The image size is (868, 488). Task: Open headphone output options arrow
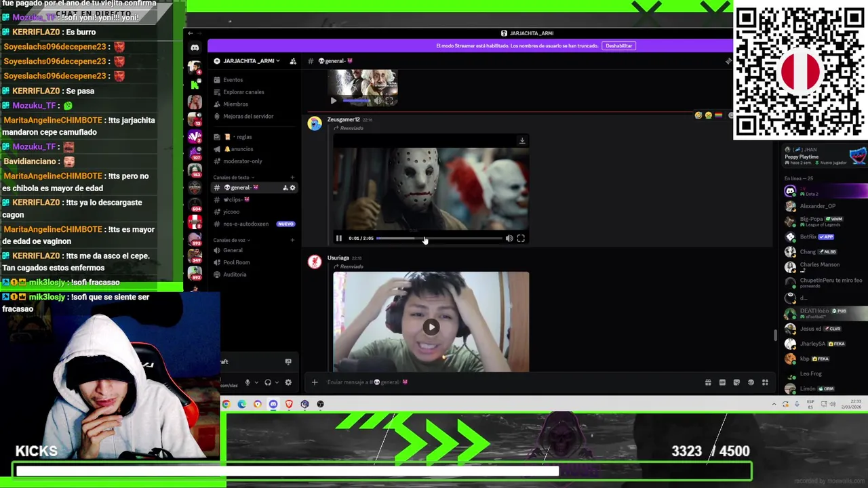pos(276,382)
